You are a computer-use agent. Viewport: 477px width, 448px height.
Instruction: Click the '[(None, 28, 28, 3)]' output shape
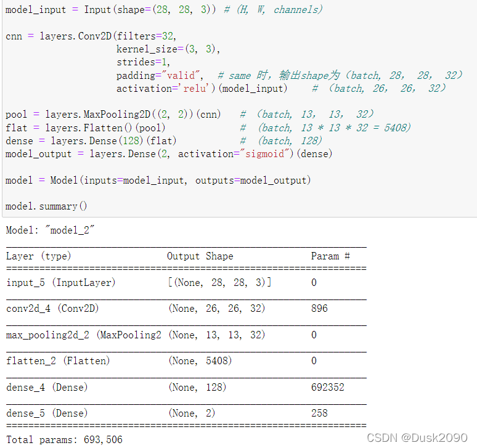pyautogui.click(x=219, y=283)
